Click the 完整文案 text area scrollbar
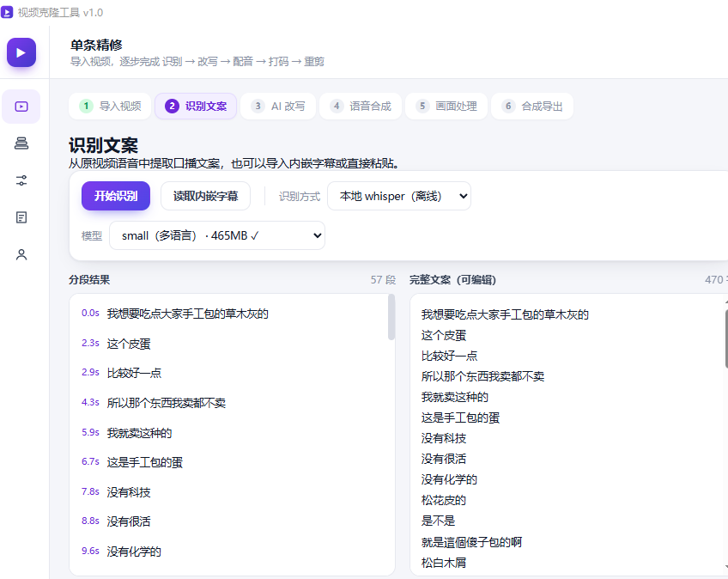The width and height of the screenshot is (728, 579). point(725,339)
